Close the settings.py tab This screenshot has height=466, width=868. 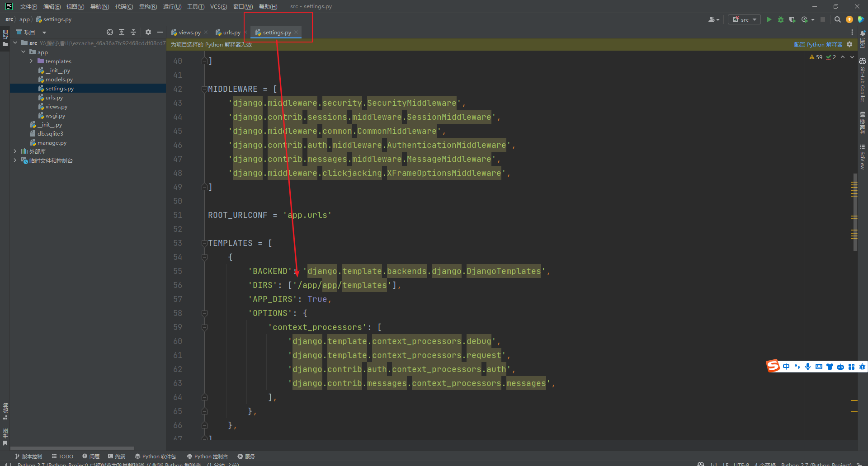coord(296,32)
